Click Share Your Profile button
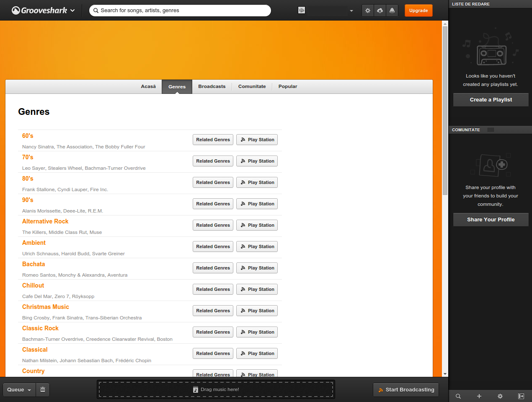This screenshot has width=532, height=402. click(491, 220)
